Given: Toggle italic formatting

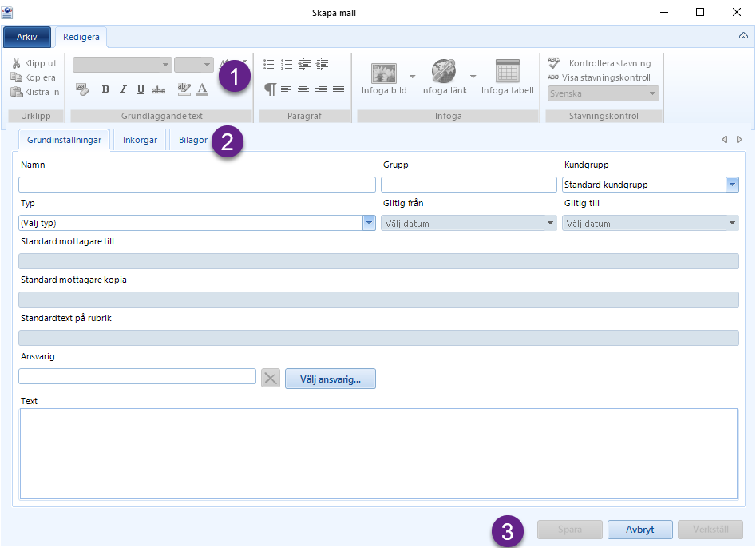Looking at the screenshot, I should tap(123, 89).
